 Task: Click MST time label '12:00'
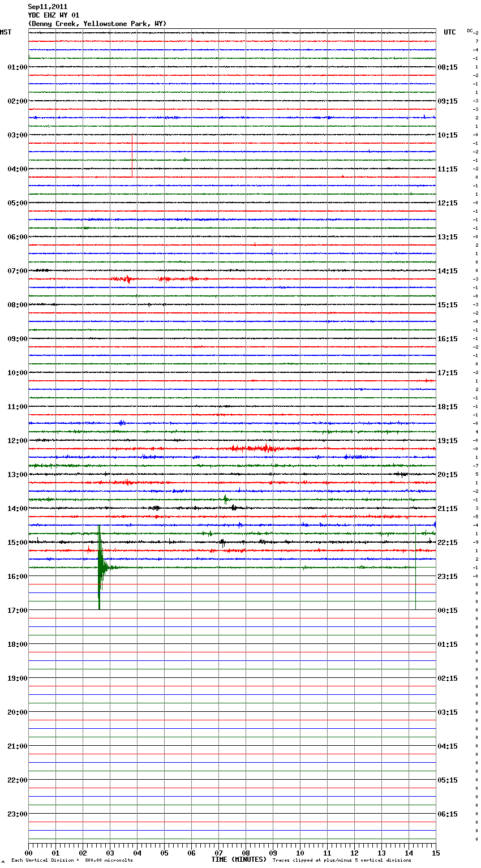tap(17, 441)
